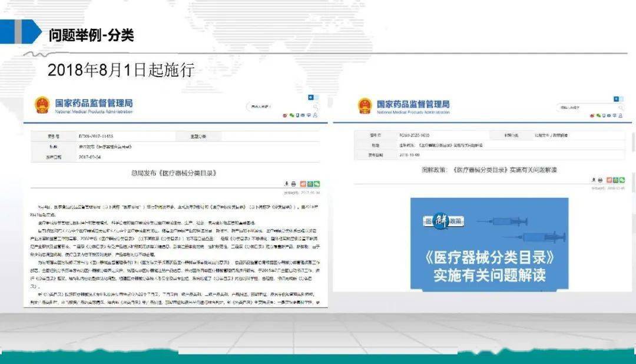The width and height of the screenshot is (636, 364).
Task: Click the user account icon on right page
Action: [x=620, y=115]
